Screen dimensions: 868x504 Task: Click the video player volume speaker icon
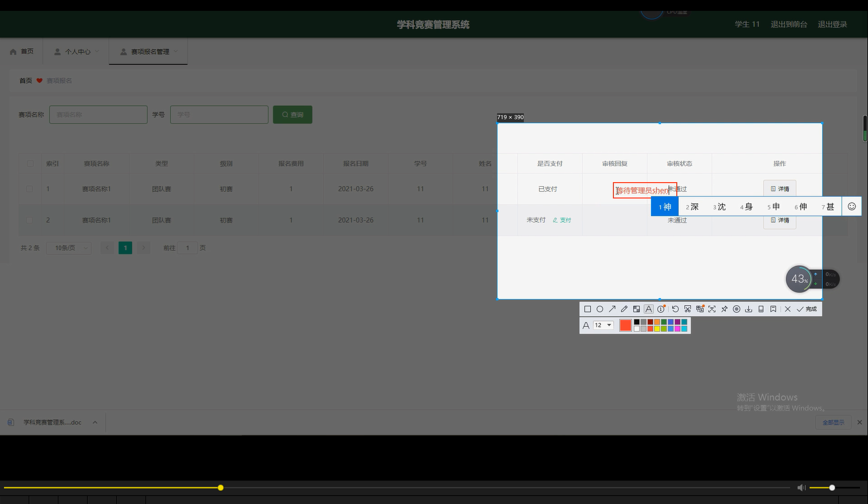tap(801, 487)
